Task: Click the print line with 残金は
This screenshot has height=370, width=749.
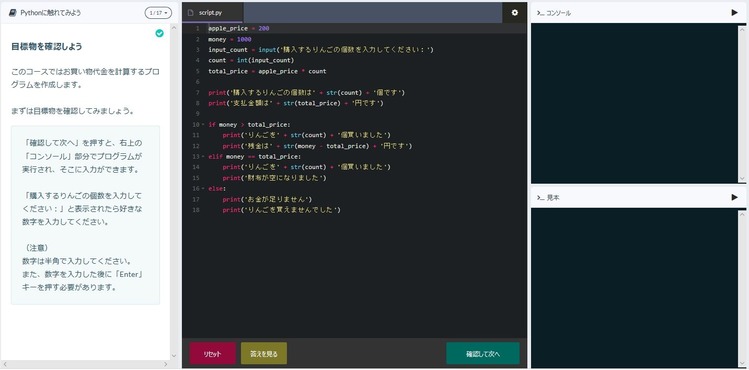Action: coord(317,146)
